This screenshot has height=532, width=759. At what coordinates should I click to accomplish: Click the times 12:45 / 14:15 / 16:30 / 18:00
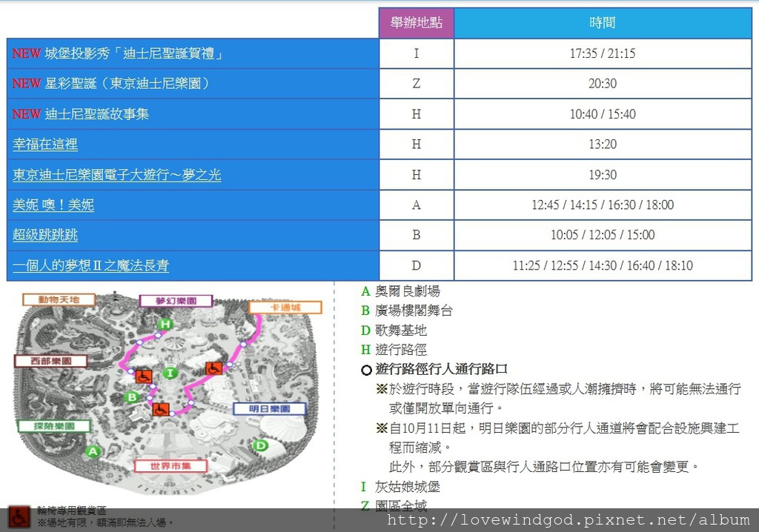(x=603, y=205)
